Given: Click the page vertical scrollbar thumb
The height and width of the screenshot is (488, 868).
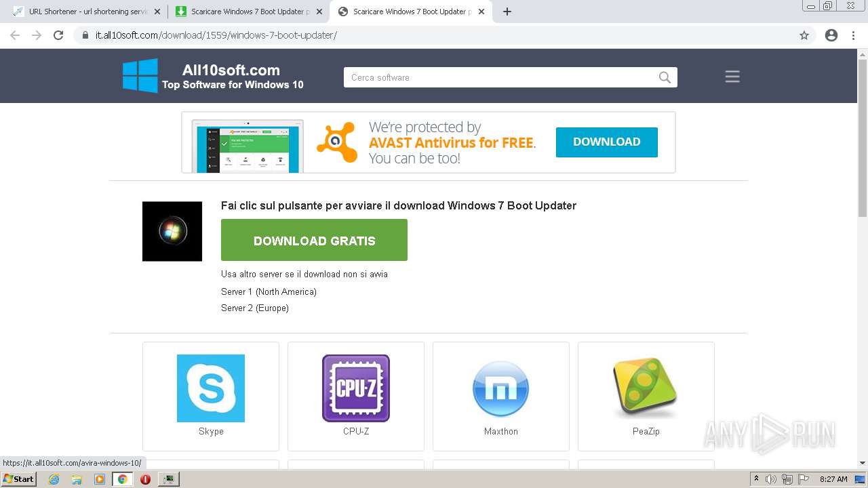Looking at the screenshot, I should click(x=863, y=139).
